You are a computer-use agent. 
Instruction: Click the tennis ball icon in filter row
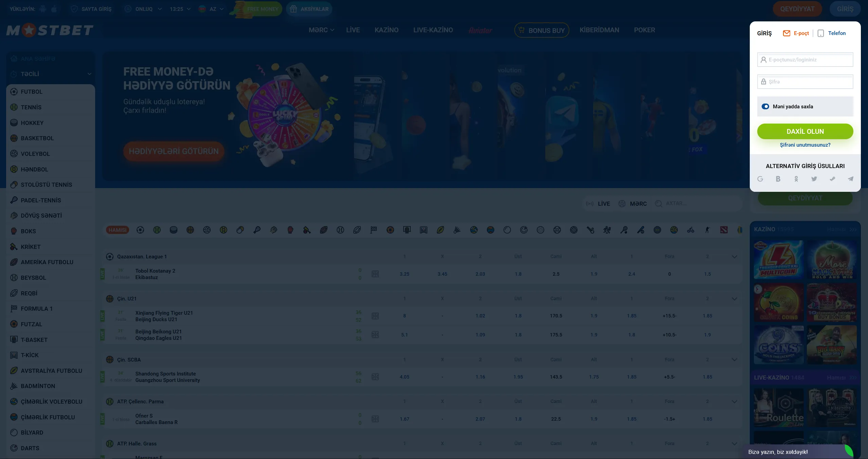157,230
